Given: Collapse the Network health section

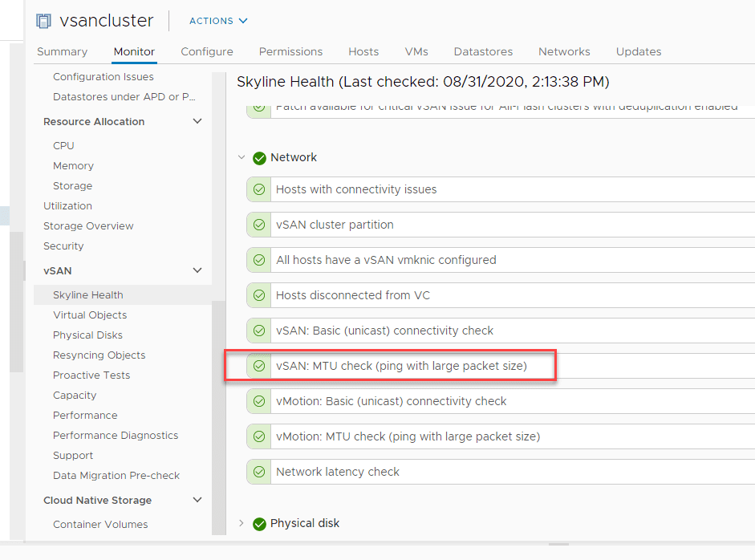Looking at the screenshot, I should (x=242, y=158).
